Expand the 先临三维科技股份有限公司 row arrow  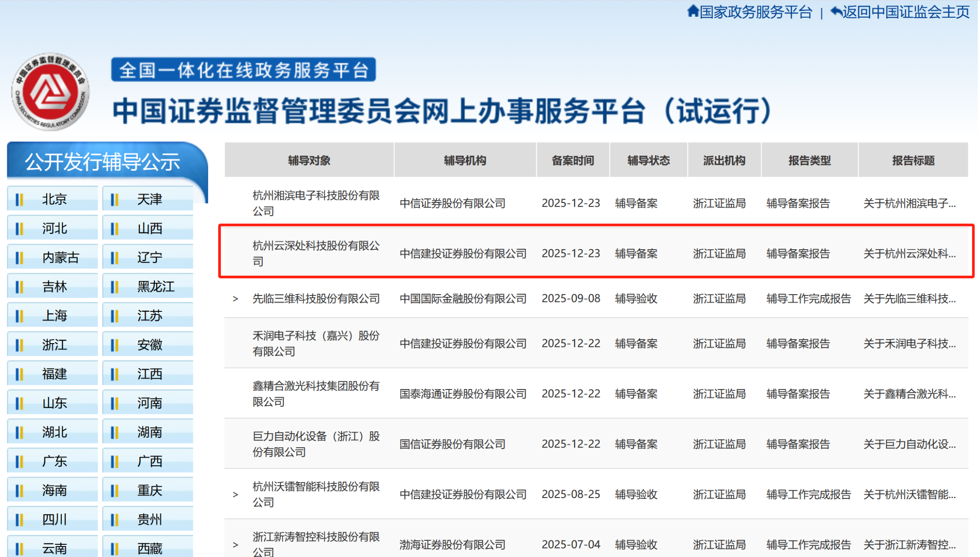point(235,299)
